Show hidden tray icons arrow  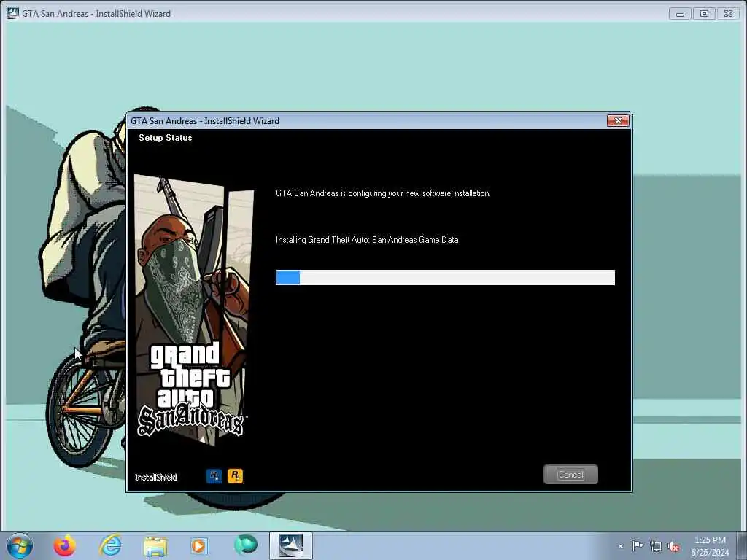point(620,546)
